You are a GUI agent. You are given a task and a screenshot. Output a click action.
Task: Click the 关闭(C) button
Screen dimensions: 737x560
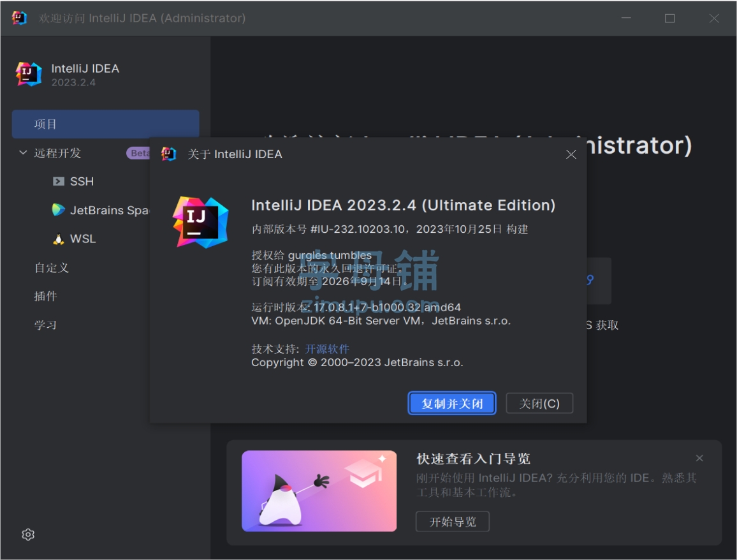539,402
